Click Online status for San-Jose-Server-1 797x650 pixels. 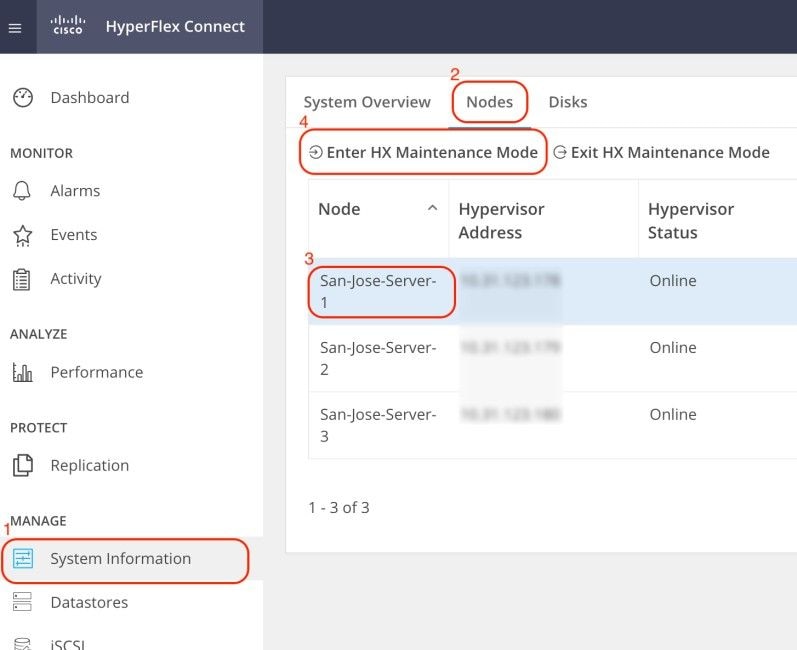tap(673, 281)
